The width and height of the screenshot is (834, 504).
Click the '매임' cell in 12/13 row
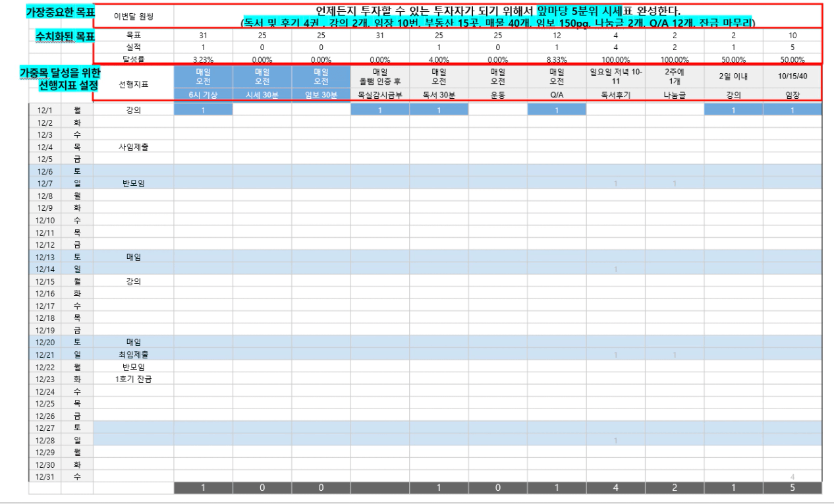(134, 256)
